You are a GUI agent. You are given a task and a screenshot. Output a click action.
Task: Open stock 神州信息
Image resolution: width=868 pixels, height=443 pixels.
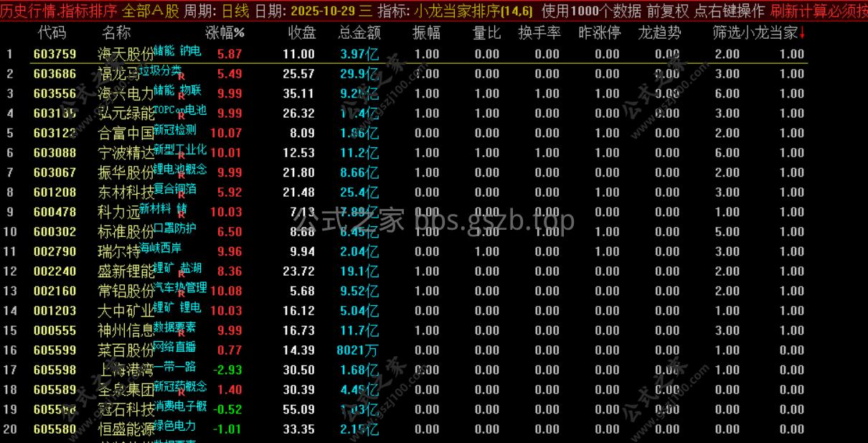[x=126, y=330]
